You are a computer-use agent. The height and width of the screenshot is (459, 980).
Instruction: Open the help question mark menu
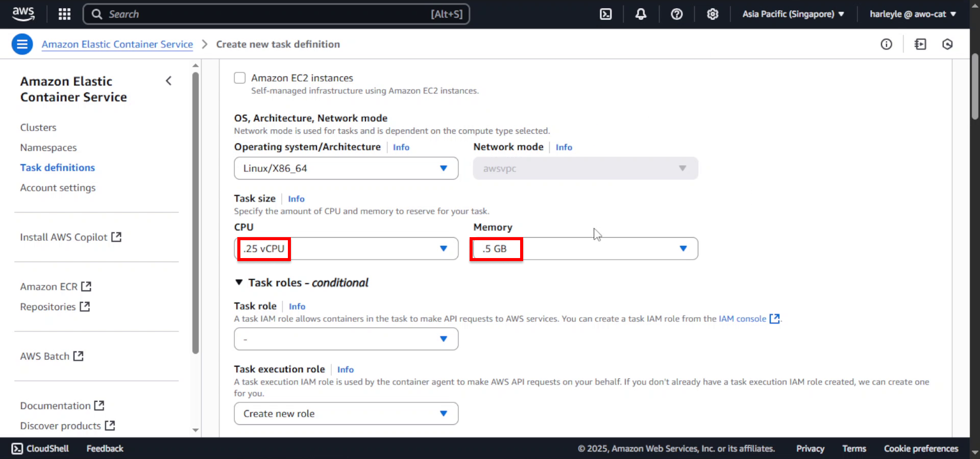coord(677,14)
